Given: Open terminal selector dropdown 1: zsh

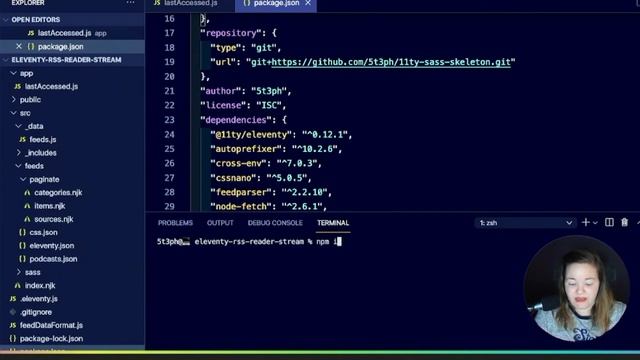Looking at the screenshot, I should click(525, 223).
